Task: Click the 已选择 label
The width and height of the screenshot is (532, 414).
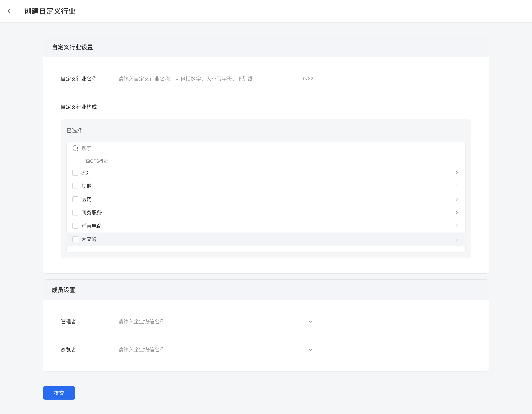Action: tap(74, 130)
